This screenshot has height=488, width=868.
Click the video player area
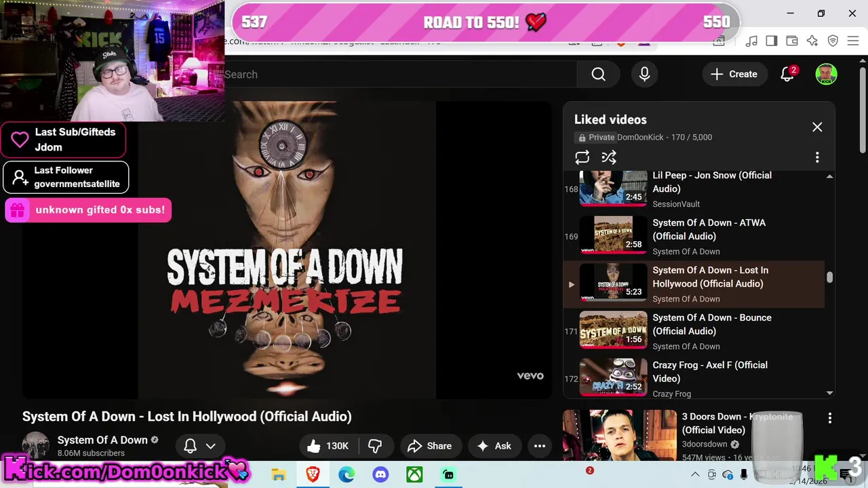287,249
